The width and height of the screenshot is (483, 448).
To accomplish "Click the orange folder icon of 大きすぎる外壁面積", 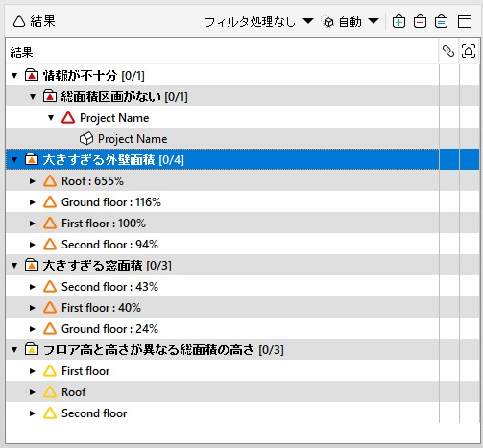I will pos(32,159).
